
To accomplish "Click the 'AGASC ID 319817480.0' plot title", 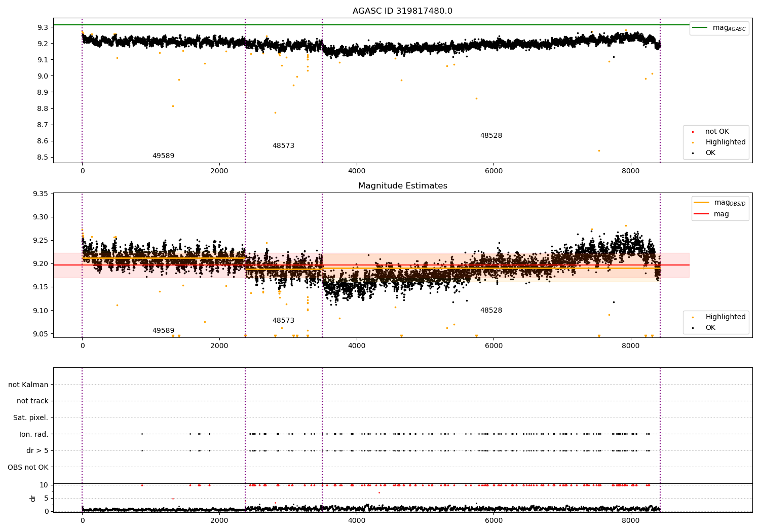I will pyautogui.click(x=402, y=11).
